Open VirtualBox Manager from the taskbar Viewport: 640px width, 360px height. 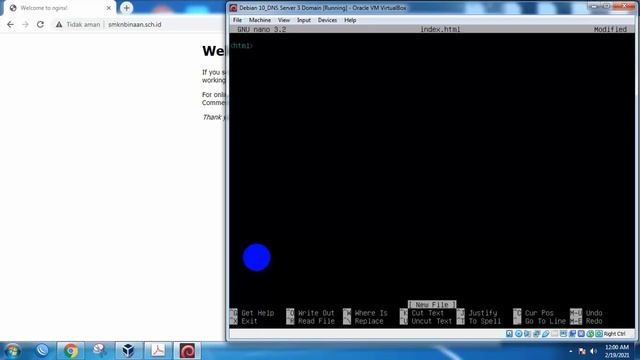(129, 351)
